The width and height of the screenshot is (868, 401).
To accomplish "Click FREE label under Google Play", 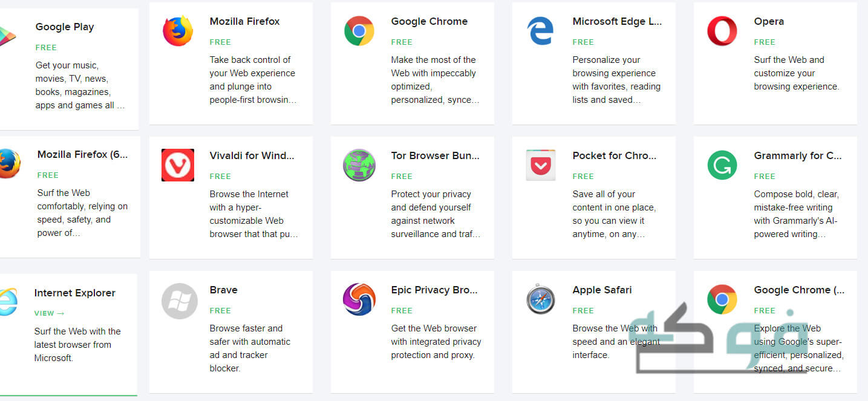I will (x=46, y=47).
